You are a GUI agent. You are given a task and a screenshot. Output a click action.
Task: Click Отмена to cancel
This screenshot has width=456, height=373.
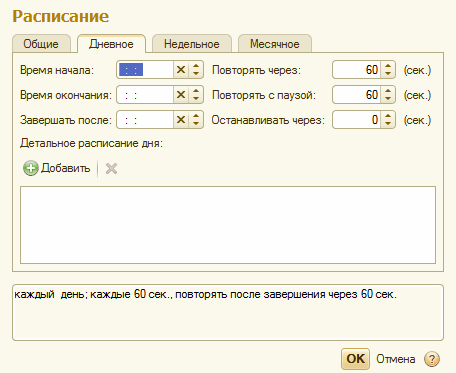click(x=396, y=359)
